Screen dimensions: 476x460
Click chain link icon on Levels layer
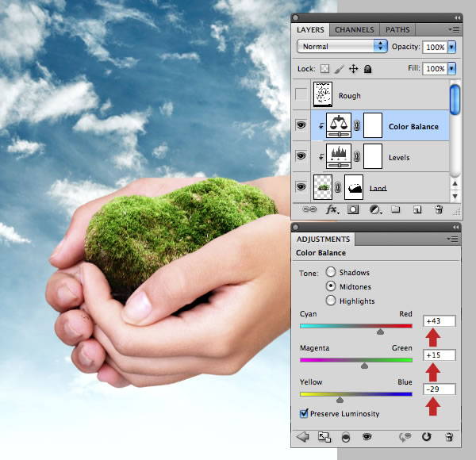[357, 156]
